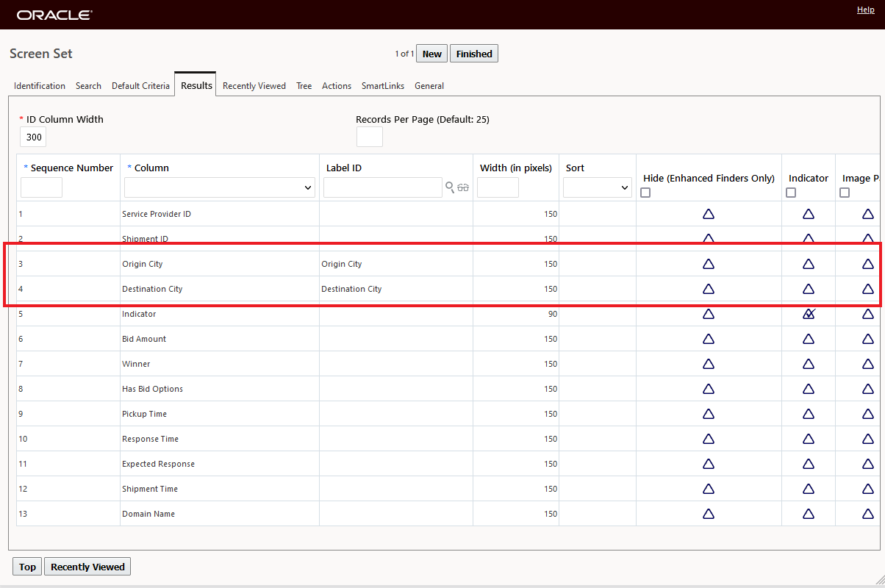Click Indicator triangle icon in Has Bid Options row
885x588 pixels.
pyautogui.click(x=809, y=389)
